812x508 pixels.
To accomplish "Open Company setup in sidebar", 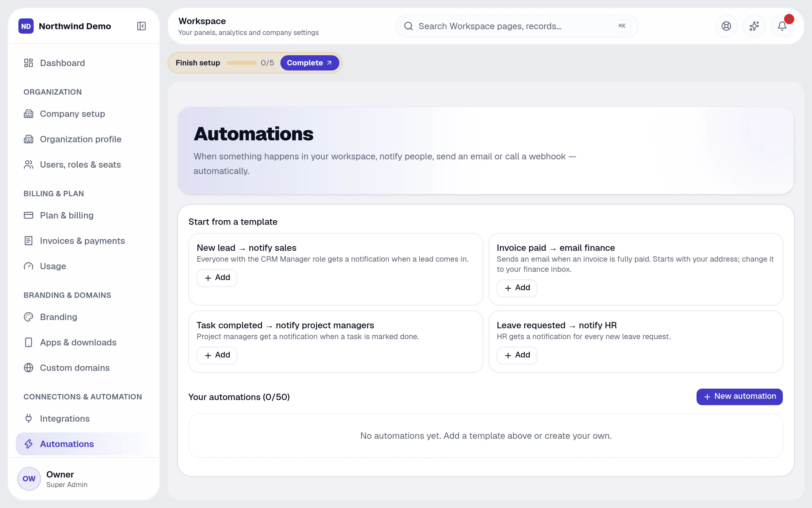I will pos(84,114).
